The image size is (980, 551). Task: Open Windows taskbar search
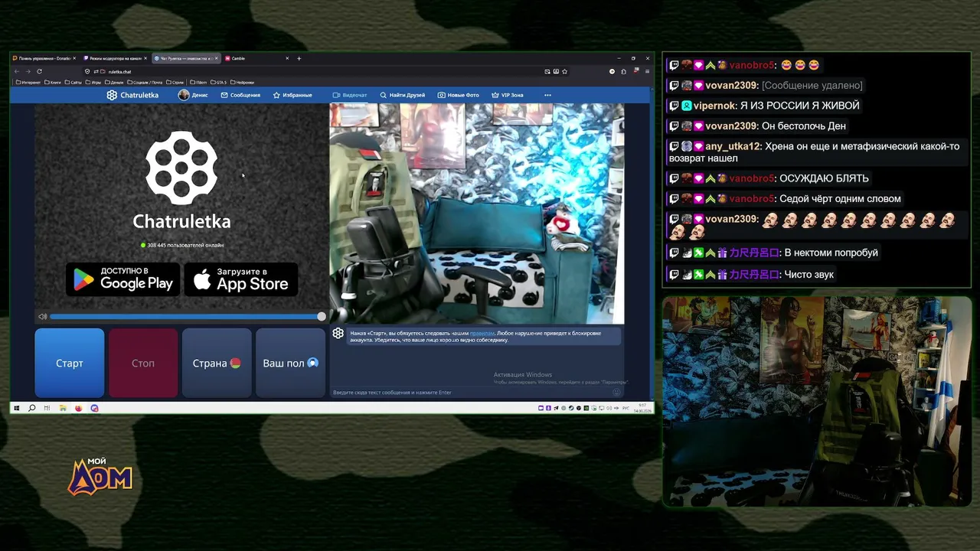31,408
